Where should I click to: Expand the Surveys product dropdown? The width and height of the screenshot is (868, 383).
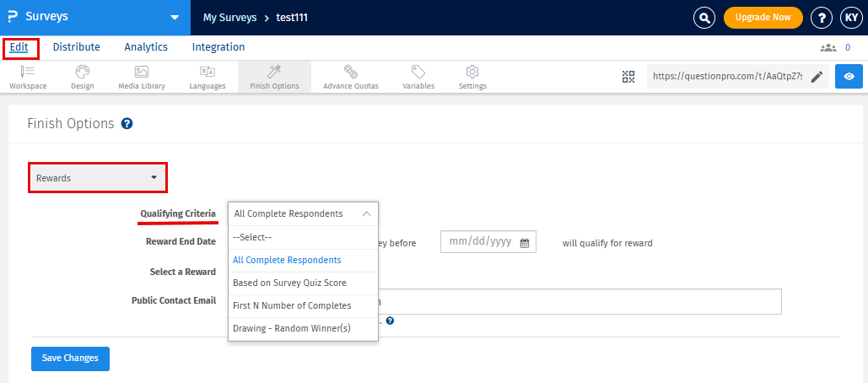point(175,17)
